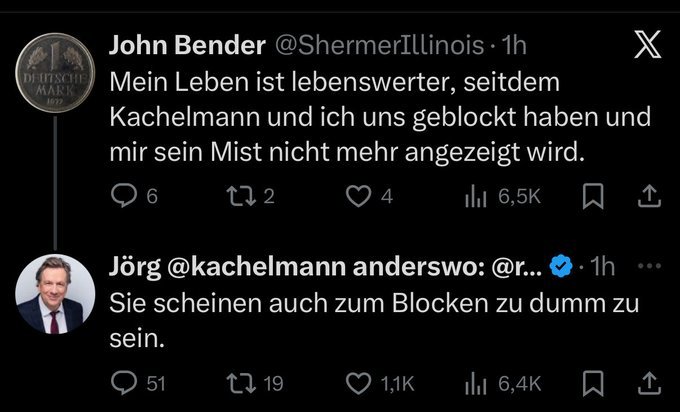Open more options on Kachelmann's tweet
Screen dimensions: 680x412
pyautogui.click(x=648, y=266)
